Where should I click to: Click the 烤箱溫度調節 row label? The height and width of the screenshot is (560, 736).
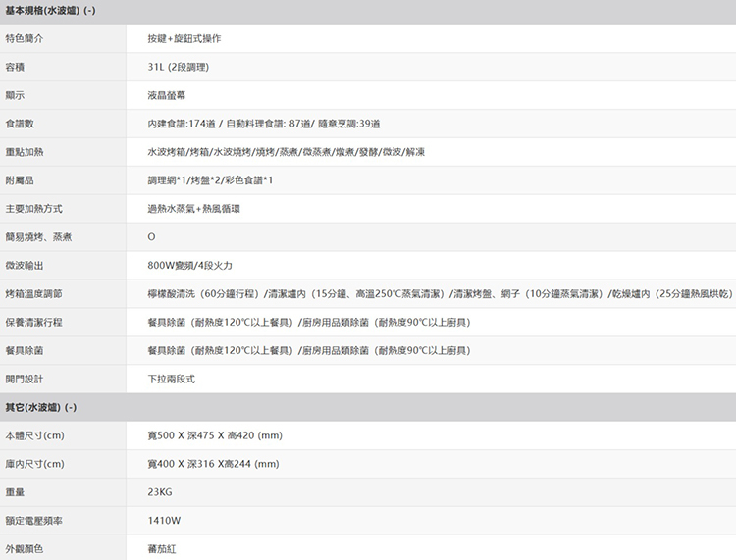[x=33, y=294]
